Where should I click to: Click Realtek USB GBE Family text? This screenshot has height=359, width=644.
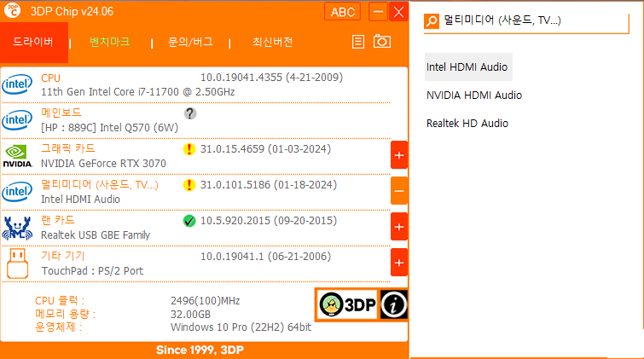[x=96, y=235]
